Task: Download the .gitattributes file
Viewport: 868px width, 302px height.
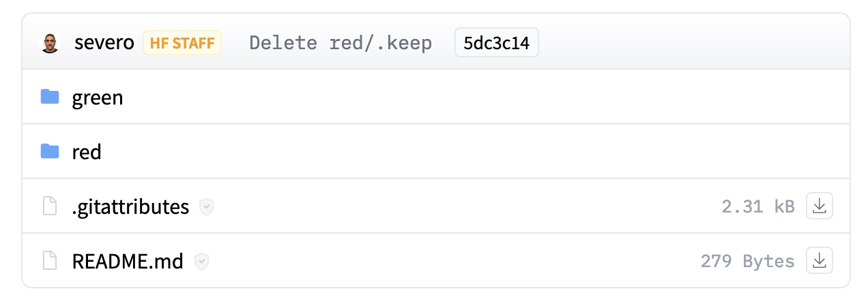Action: pos(820,206)
